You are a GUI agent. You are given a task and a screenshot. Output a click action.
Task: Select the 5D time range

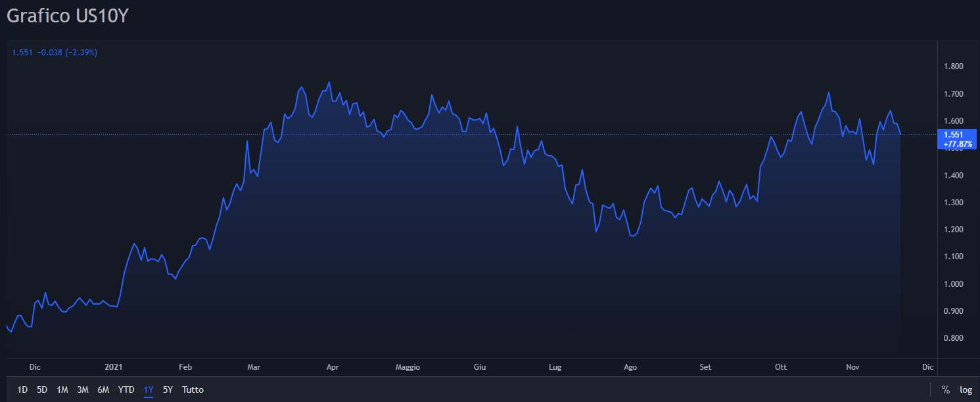click(x=42, y=390)
